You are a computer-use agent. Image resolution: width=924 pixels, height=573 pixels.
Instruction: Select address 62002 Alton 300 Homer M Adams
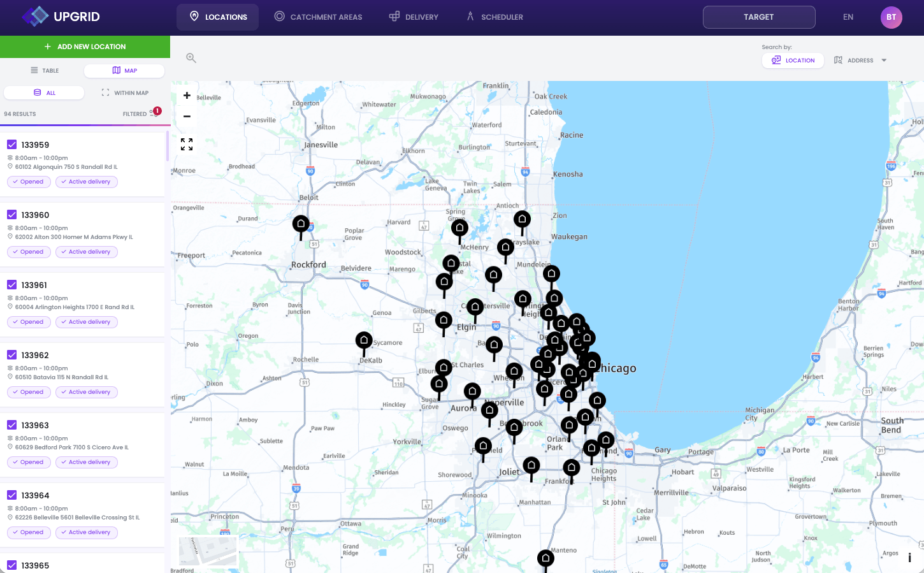[x=74, y=237]
